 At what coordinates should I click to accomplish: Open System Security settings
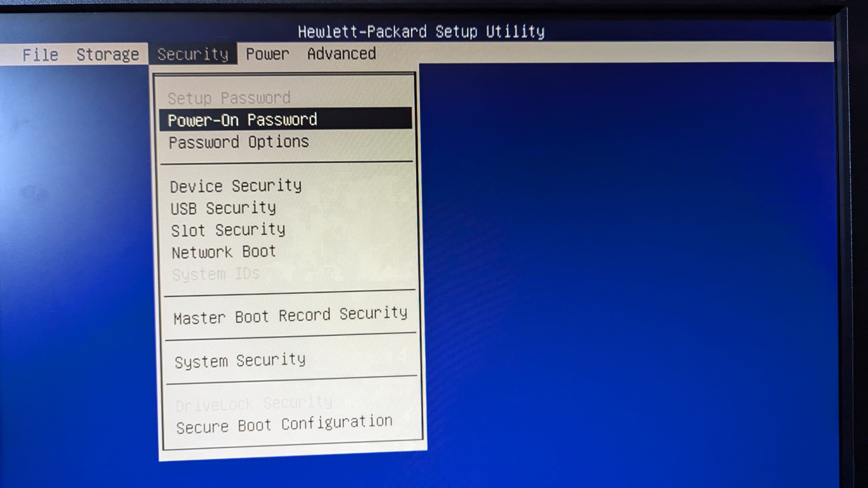tap(240, 361)
